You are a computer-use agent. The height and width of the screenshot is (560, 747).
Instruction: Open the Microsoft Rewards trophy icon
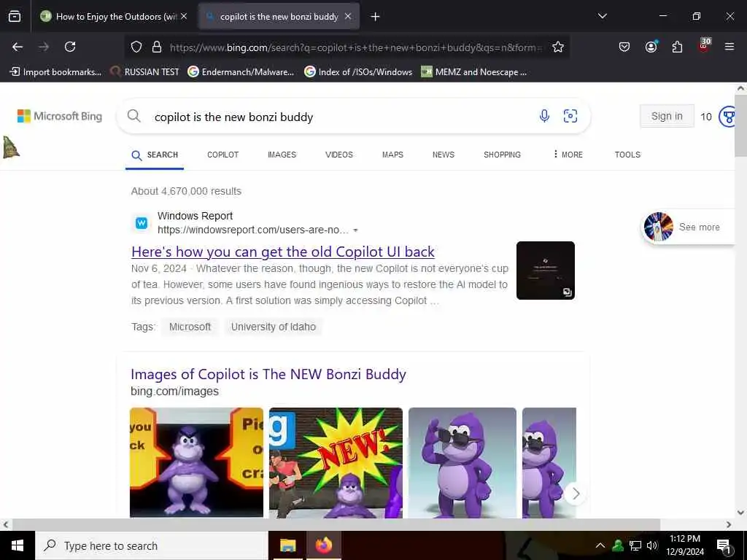pos(727,117)
